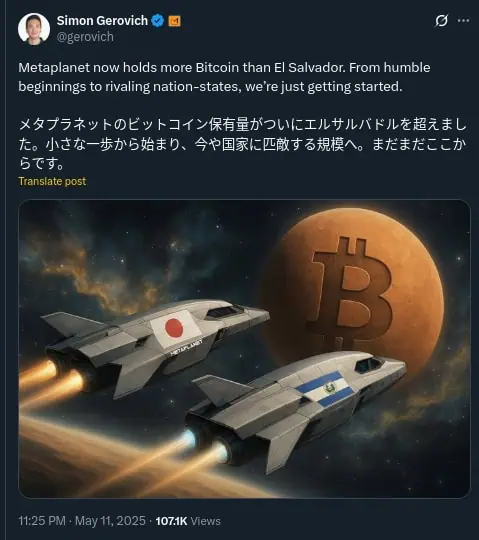
Task: Click the Views label
Action: point(206,521)
